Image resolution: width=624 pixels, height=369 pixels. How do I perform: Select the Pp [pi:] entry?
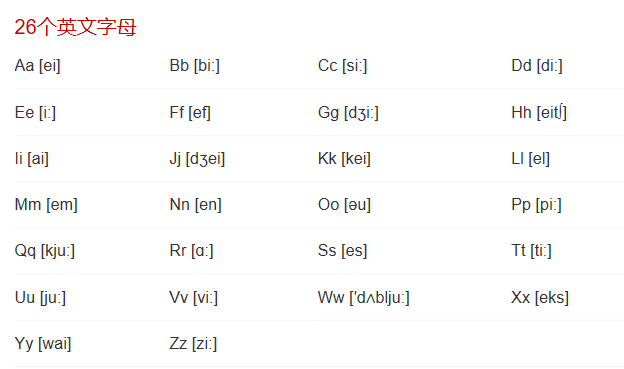coord(536,205)
